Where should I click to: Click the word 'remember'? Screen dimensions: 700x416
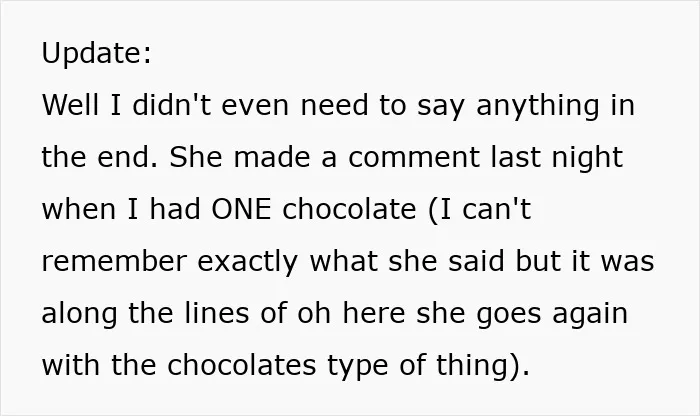tap(114, 261)
